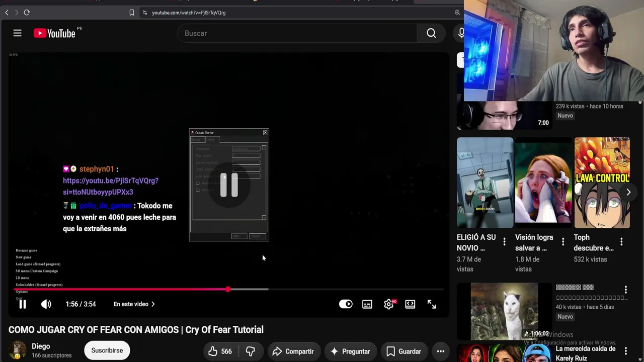Toggle subtitles with the captions icon
The image size is (644, 362).
pyautogui.click(x=367, y=304)
